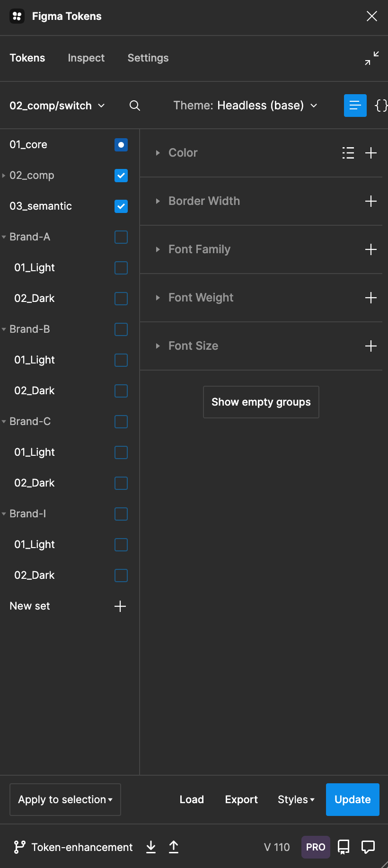Open the Styles dropdown menu

296,799
